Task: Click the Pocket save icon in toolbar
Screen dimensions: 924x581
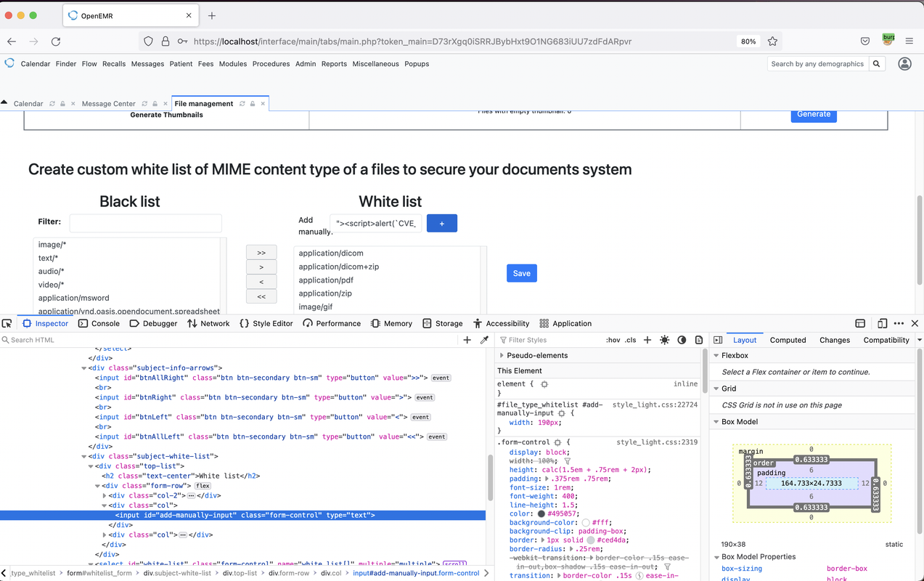Action: point(865,41)
